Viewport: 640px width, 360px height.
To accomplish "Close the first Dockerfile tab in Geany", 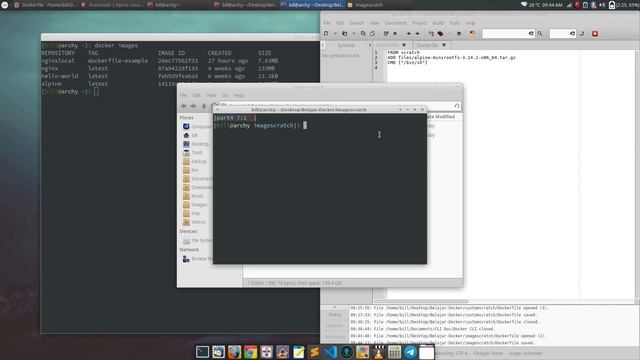I will [x=404, y=45].
